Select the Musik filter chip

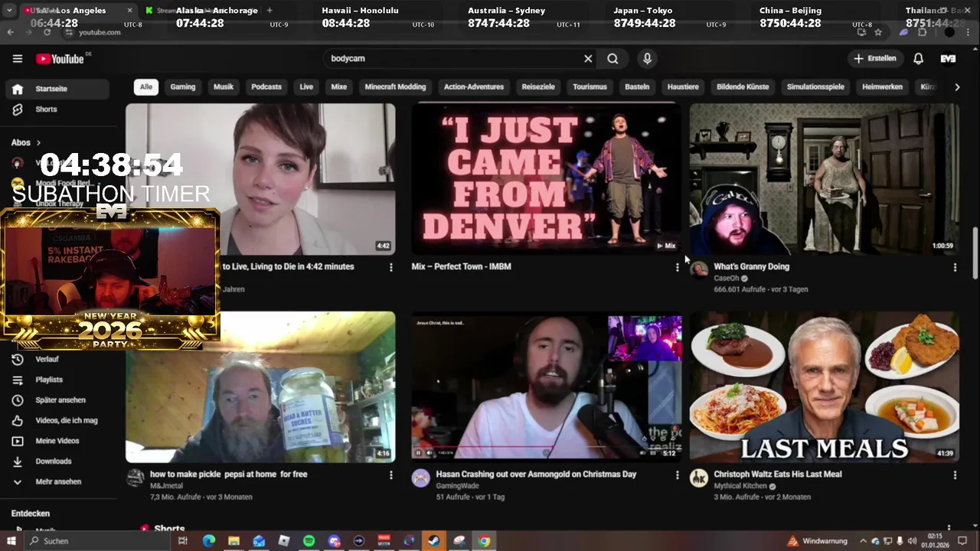pyautogui.click(x=224, y=87)
